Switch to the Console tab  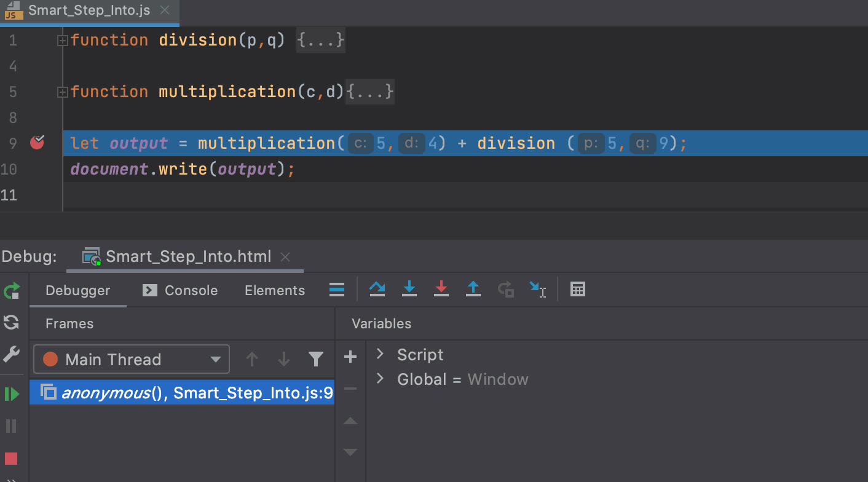tap(180, 291)
